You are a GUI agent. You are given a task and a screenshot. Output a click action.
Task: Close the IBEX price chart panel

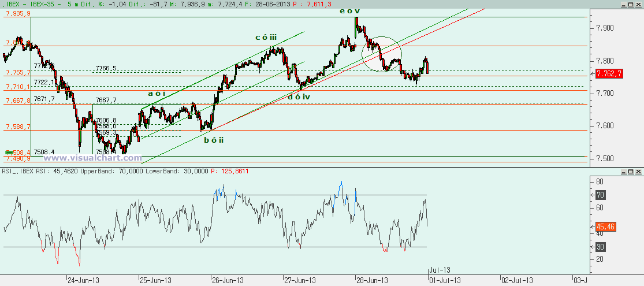(639, 3)
